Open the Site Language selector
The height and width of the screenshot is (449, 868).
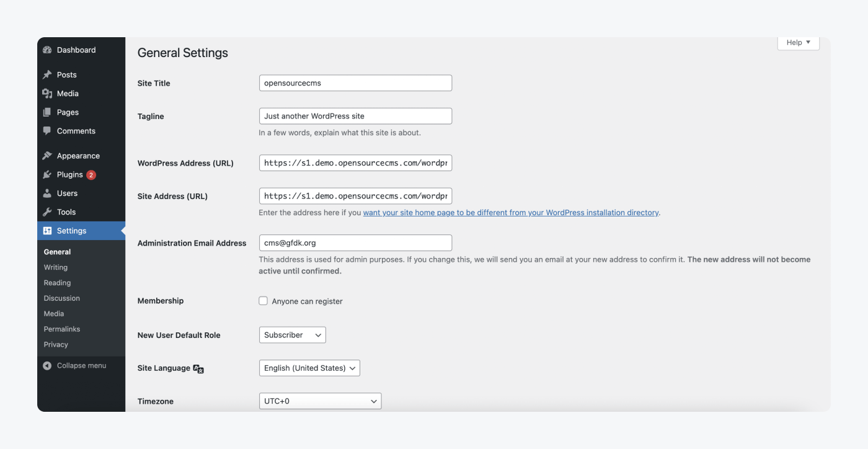pyautogui.click(x=309, y=368)
